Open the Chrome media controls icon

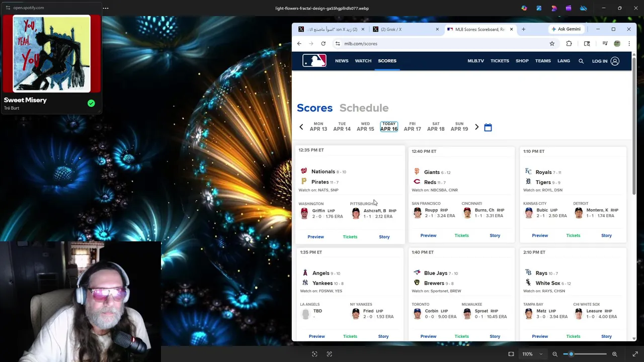(605, 44)
